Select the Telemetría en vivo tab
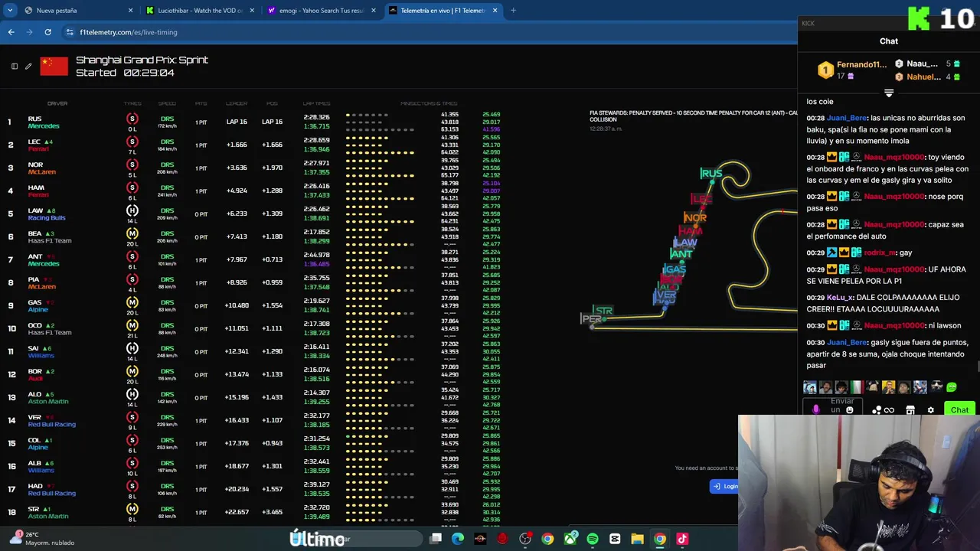Image resolution: width=980 pixels, height=551 pixels. click(x=443, y=11)
